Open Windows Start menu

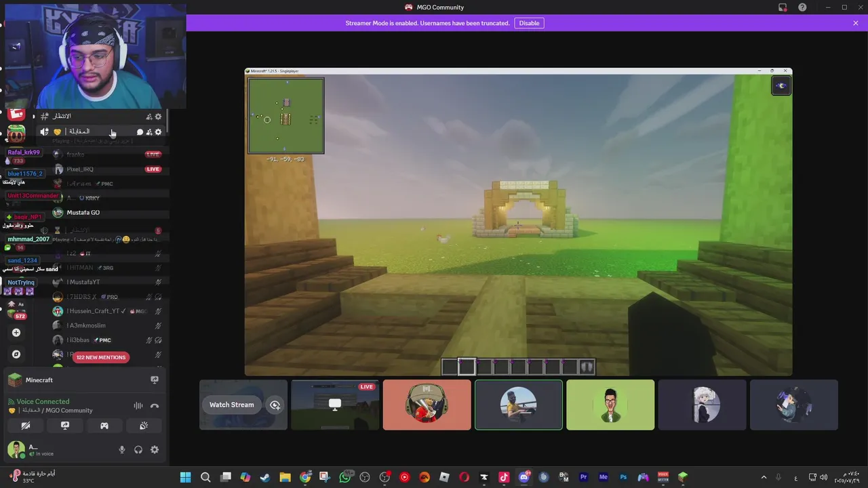185,477
